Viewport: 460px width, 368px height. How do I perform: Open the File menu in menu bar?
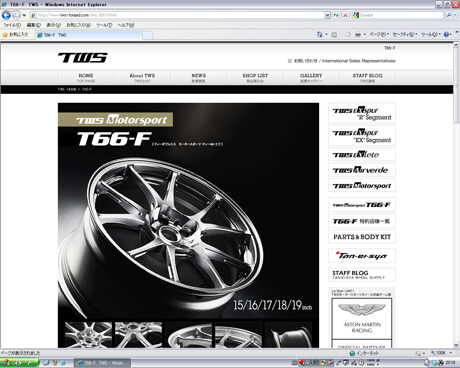click(12, 25)
